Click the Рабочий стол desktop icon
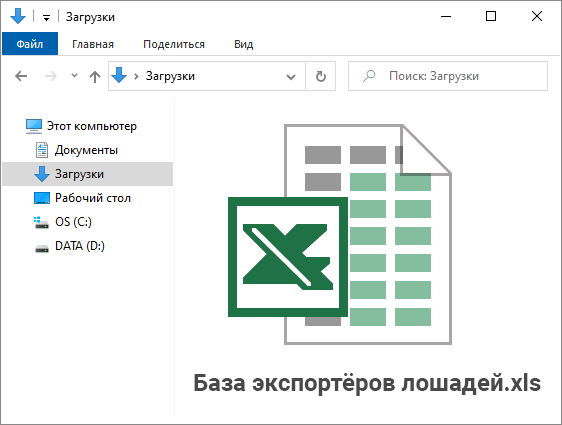This screenshot has height=425, width=562. (42, 198)
